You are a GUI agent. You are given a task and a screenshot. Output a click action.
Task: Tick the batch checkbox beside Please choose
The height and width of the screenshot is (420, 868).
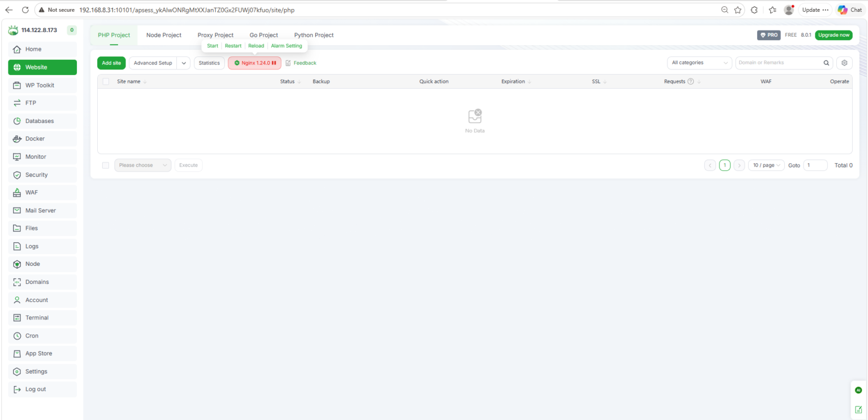point(106,165)
